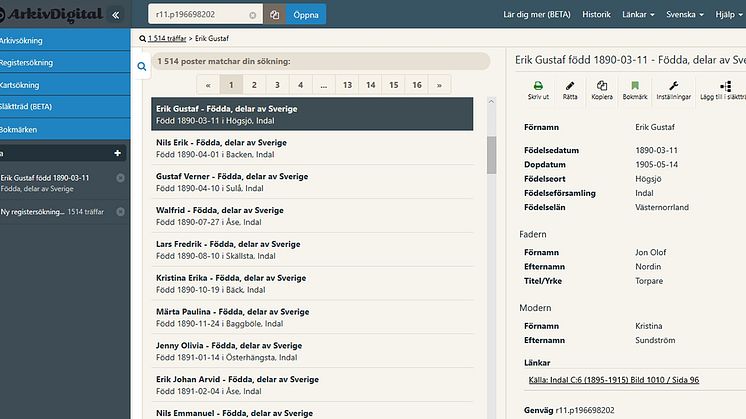Select Arkivsökning in the sidebar
This screenshot has width=746, height=419.
[65, 40]
